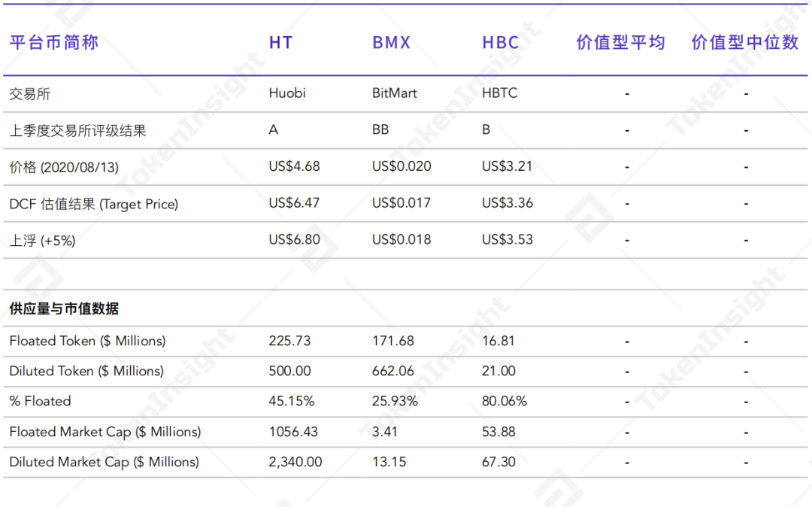Select the 500.00 diluted token value

290,371
